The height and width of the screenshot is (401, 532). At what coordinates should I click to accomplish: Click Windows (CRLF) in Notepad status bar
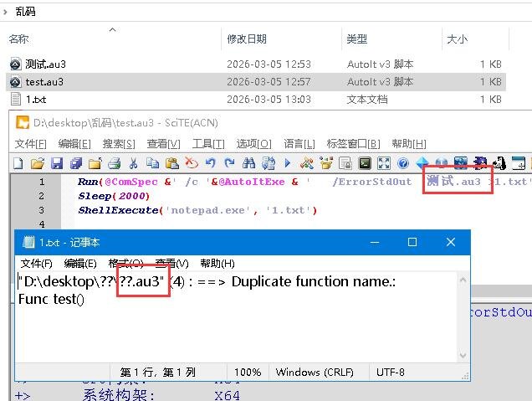tap(315, 373)
